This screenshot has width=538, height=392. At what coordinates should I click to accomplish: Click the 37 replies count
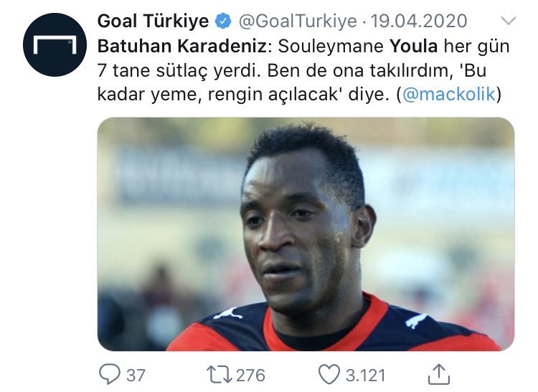click(136, 376)
